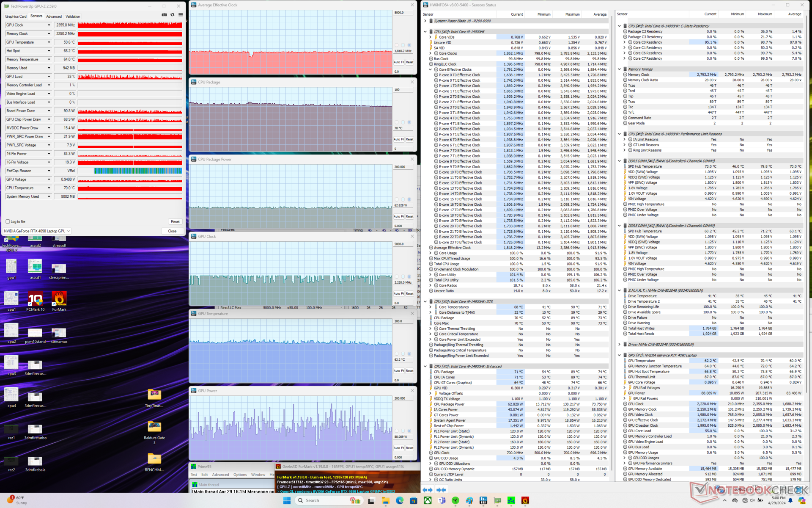812x508 pixels.
Task: Select the PCMark 10 desktop icon
Action: pos(35,301)
